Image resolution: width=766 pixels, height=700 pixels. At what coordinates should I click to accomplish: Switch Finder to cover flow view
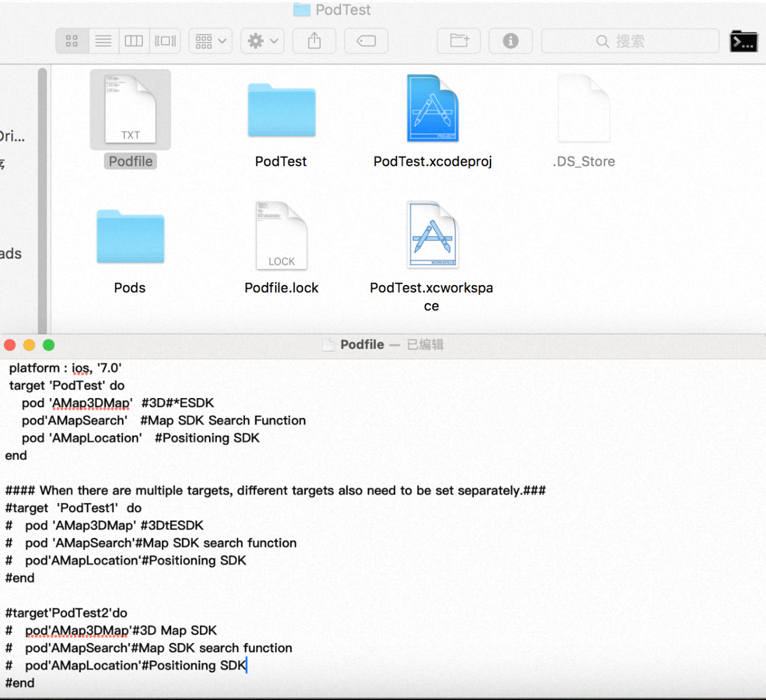point(165,41)
